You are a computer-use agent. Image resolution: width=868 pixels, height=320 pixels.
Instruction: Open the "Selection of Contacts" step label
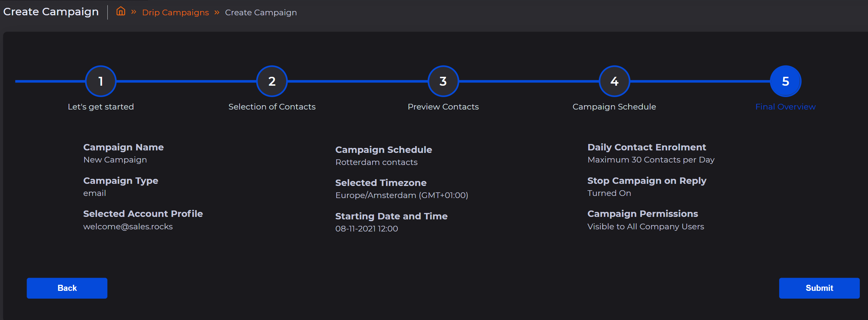coord(272,107)
